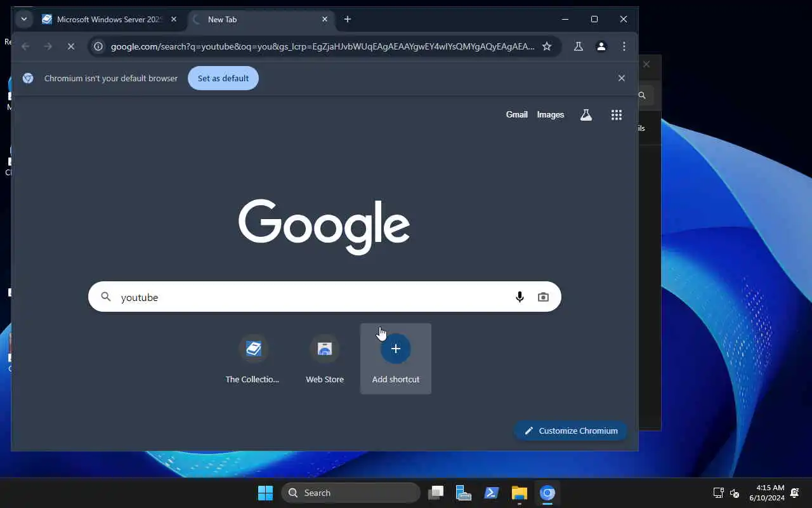
Task: Close the background window behind Chromium
Action: click(x=646, y=64)
